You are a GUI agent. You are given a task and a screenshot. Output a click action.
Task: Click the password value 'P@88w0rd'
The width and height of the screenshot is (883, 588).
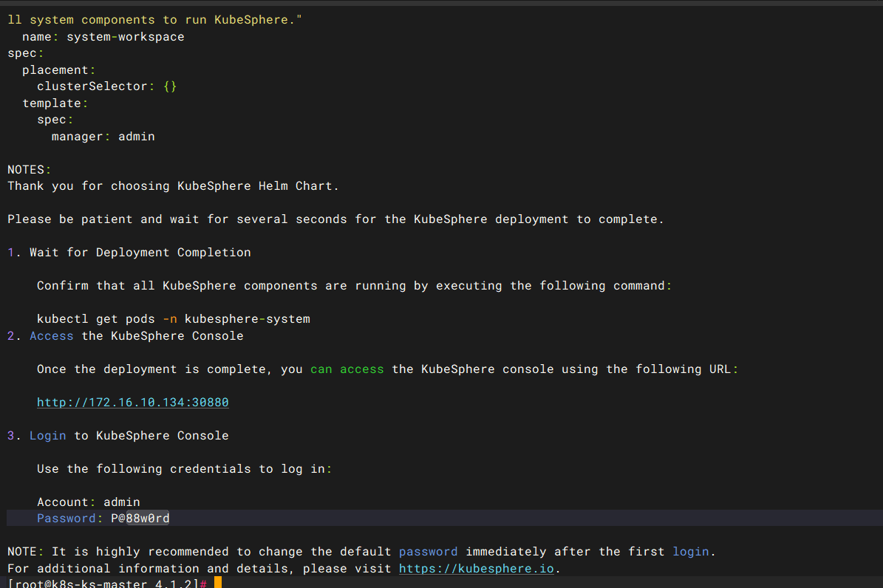pos(140,518)
